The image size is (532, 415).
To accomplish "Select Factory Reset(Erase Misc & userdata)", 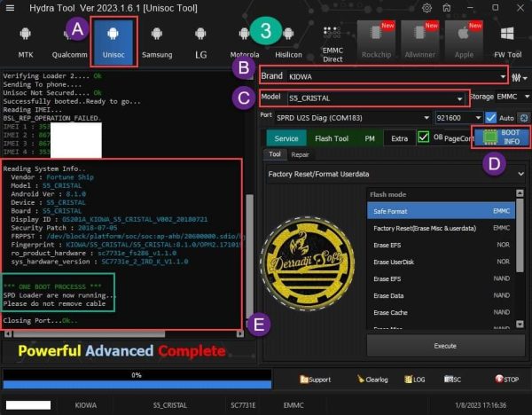I will tap(441, 228).
